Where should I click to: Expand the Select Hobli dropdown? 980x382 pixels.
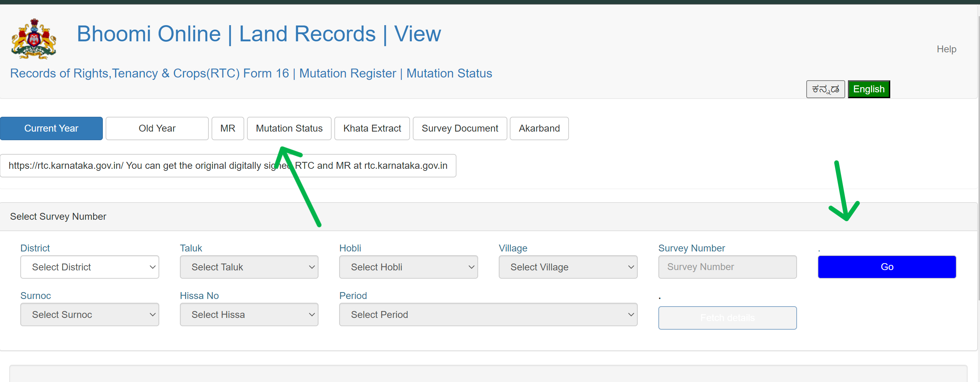click(x=408, y=267)
